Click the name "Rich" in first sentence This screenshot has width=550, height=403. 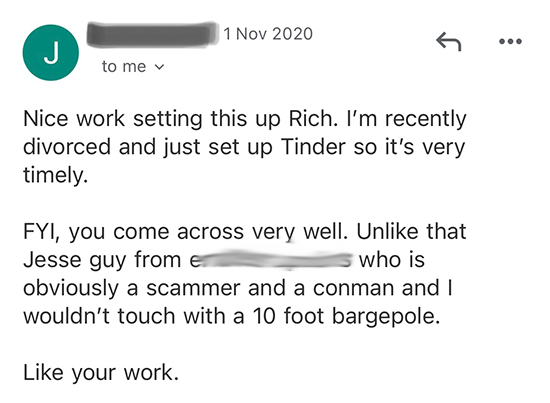pyautogui.click(x=308, y=119)
